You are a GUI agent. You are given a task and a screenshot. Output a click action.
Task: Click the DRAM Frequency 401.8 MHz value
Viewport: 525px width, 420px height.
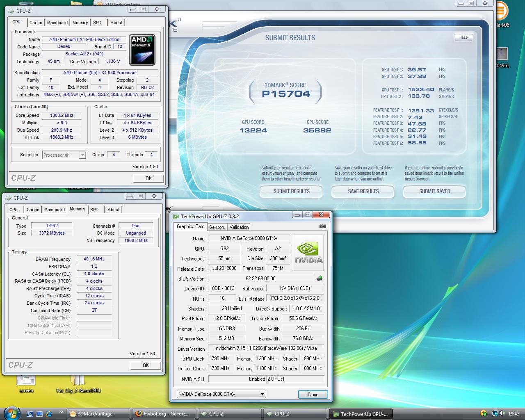tap(94, 259)
